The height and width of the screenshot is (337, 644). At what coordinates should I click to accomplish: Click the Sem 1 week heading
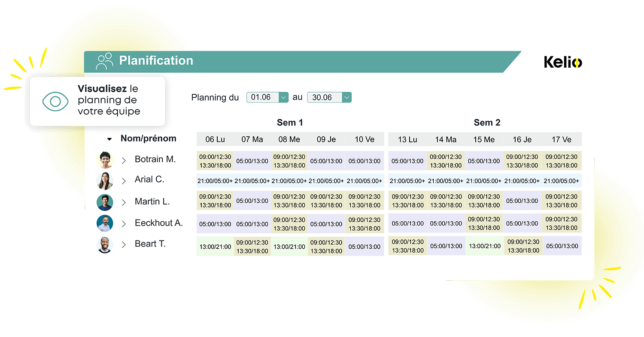pyautogui.click(x=290, y=123)
